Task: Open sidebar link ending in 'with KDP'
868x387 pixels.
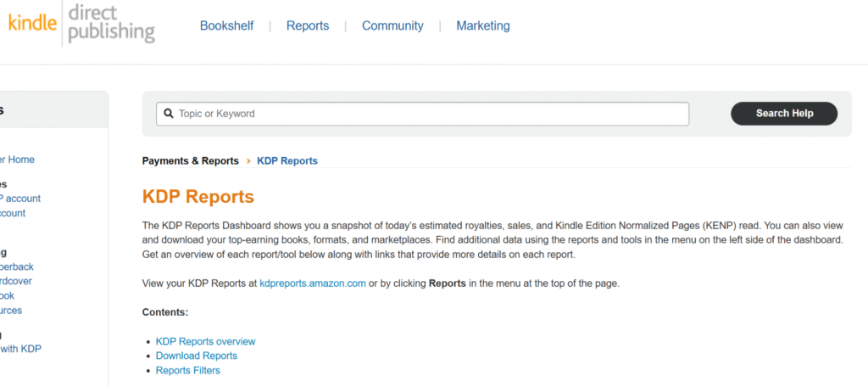Action: point(20,349)
